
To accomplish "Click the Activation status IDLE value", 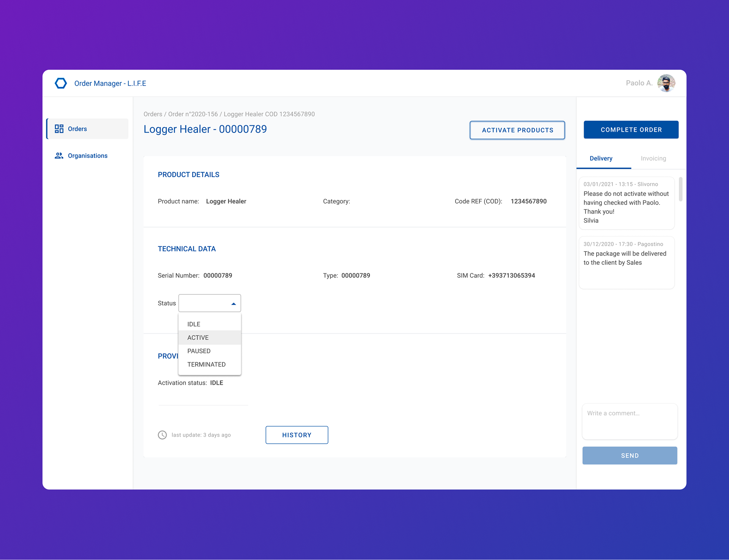I will pyautogui.click(x=216, y=383).
